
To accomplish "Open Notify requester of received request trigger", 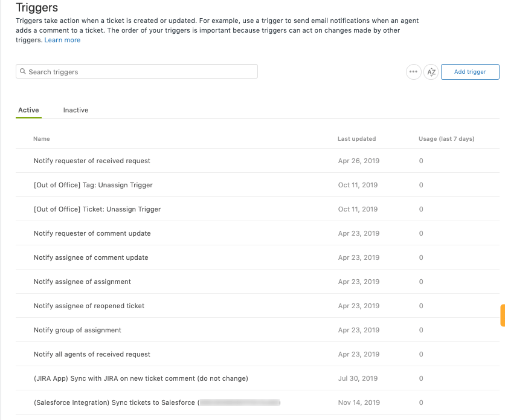I will [x=92, y=161].
